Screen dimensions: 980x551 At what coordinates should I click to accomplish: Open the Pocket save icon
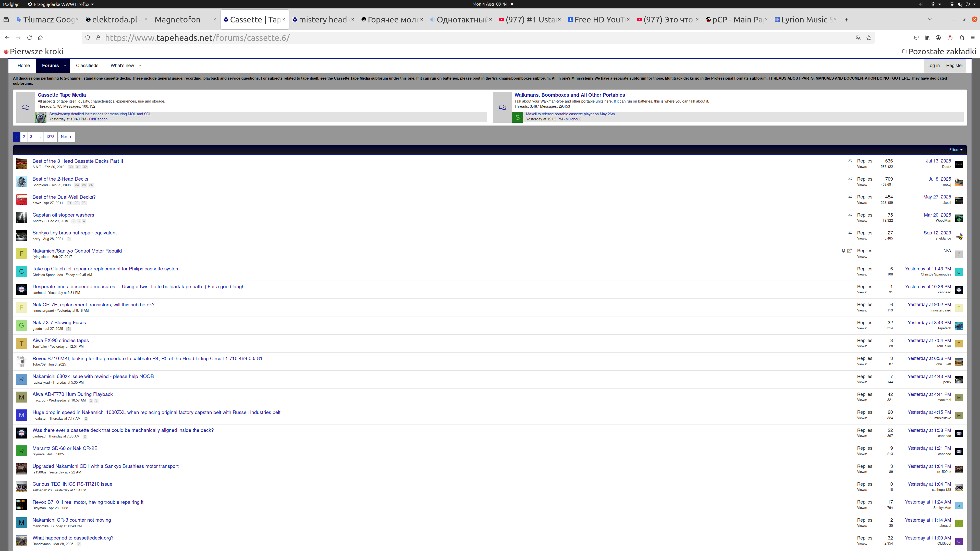click(916, 38)
